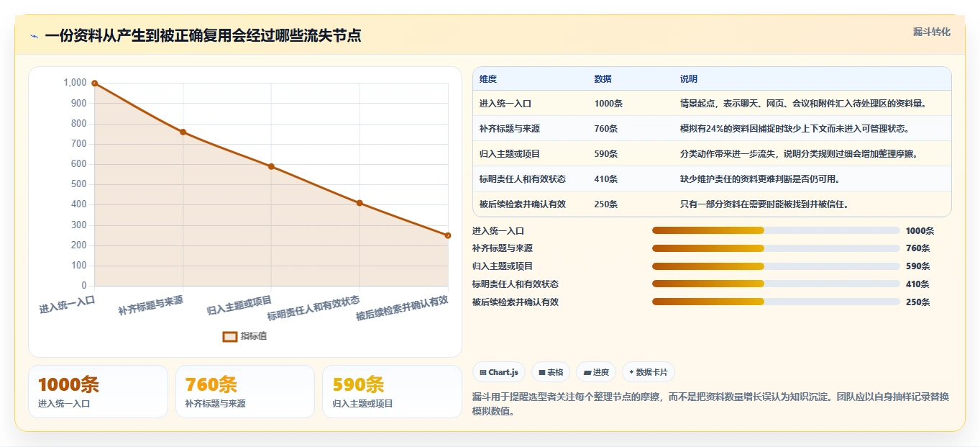Click the description starting 缺少维护责任
This screenshot has height=447, width=980.
click(760, 179)
